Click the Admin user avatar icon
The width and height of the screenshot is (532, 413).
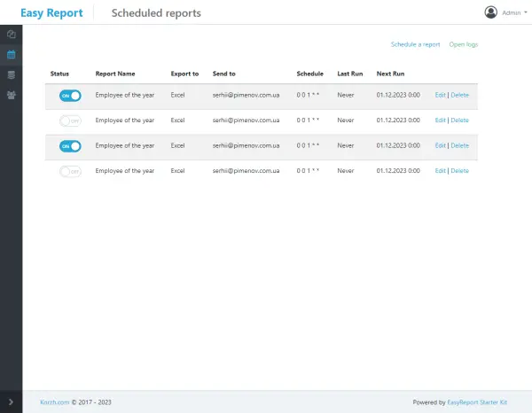click(491, 12)
